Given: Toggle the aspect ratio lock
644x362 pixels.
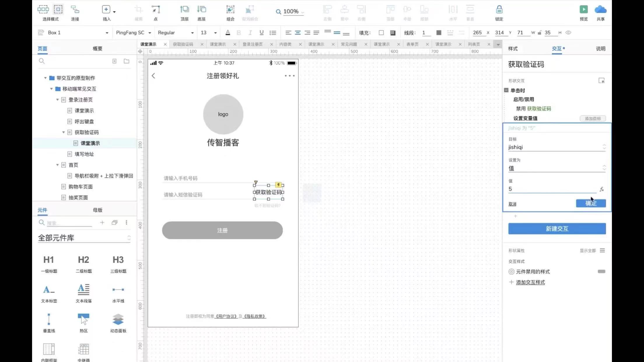Looking at the screenshot, I should pos(540,33).
